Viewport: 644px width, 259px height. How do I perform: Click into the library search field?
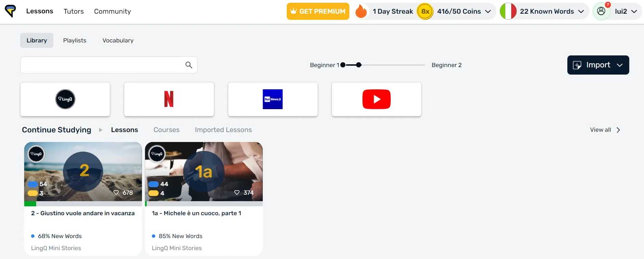pos(103,65)
